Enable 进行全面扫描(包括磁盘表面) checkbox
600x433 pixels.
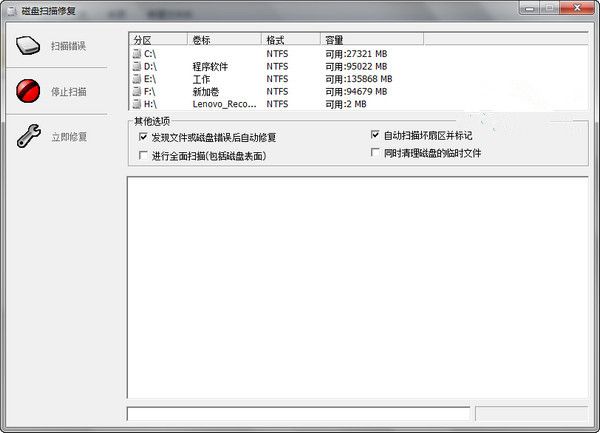click(x=143, y=155)
